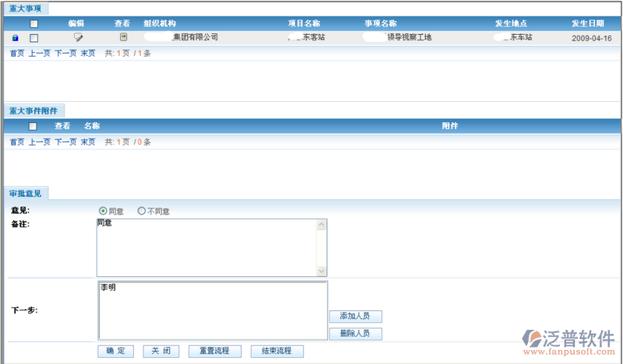Click the view document icon in row

pyautogui.click(x=123, y=37)
